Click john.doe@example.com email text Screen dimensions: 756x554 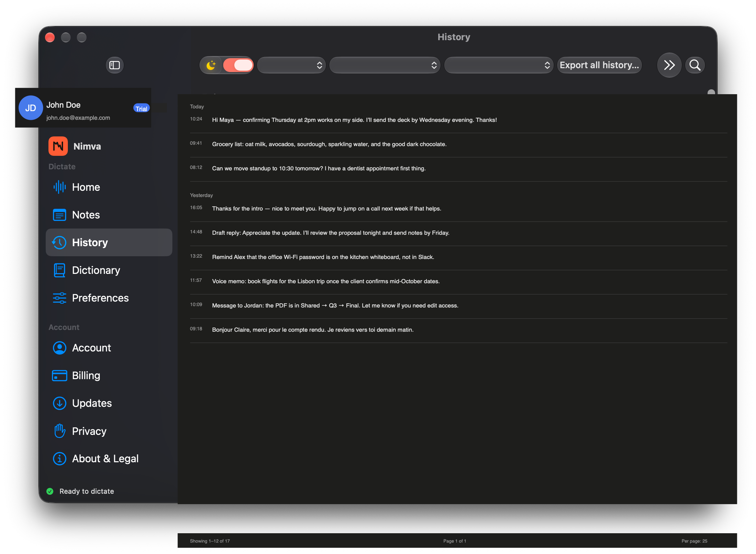tap(78, 118)
